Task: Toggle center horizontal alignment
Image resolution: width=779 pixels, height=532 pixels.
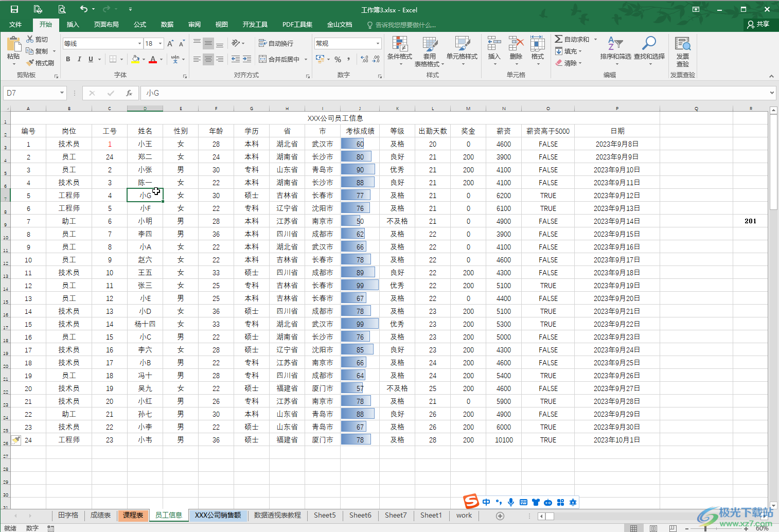Action: pos(208,59)
